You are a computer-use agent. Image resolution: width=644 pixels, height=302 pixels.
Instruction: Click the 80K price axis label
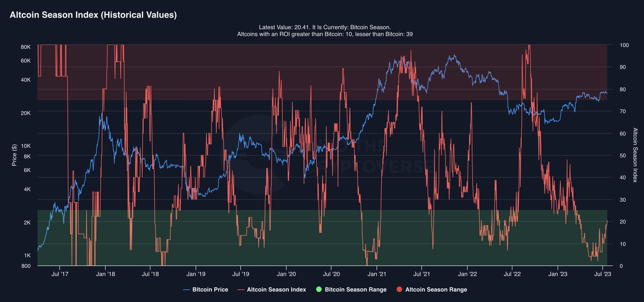tap(26, 47)
